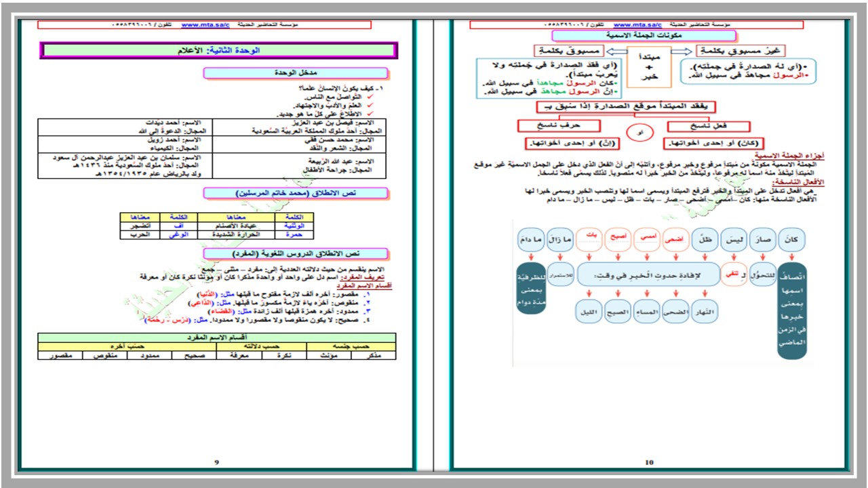
Task: Click the example word '(الدُّنيا)' in the list
Action: coord(208,296)
